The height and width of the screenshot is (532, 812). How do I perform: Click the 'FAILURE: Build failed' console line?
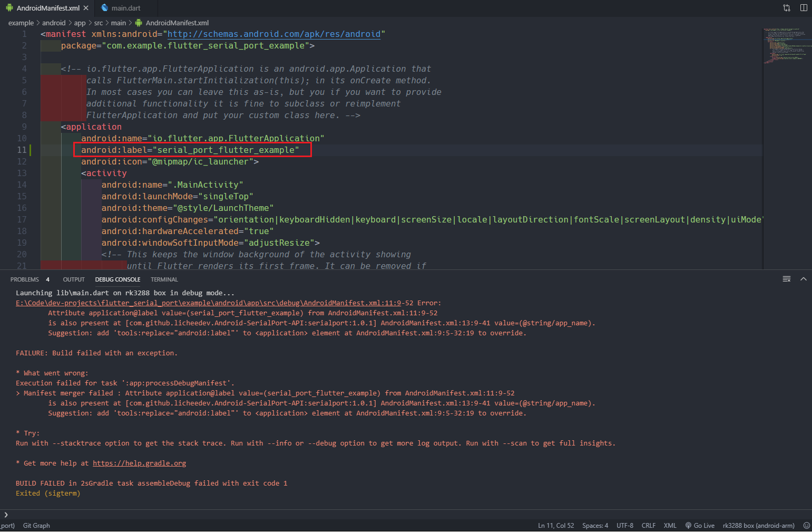[96, 353]
